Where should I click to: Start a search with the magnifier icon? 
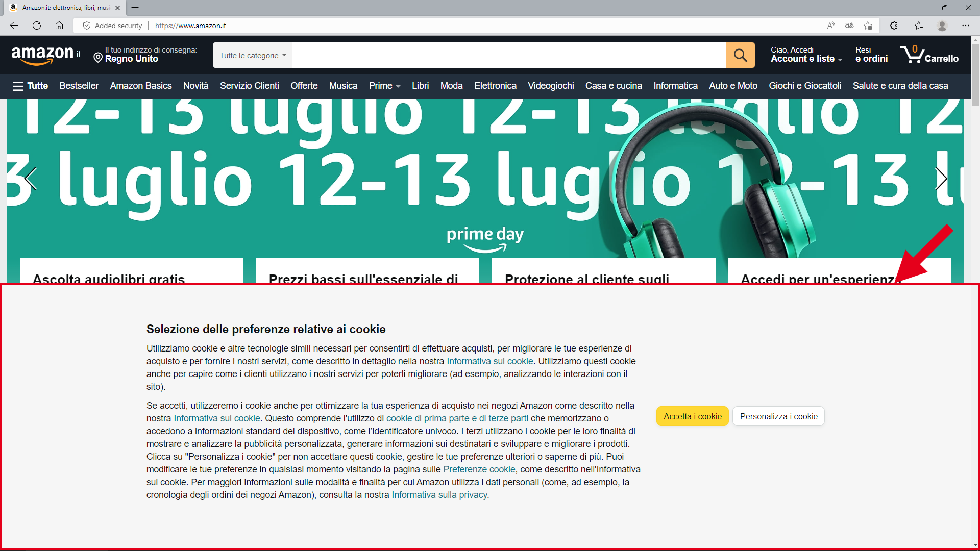point(740,55)
